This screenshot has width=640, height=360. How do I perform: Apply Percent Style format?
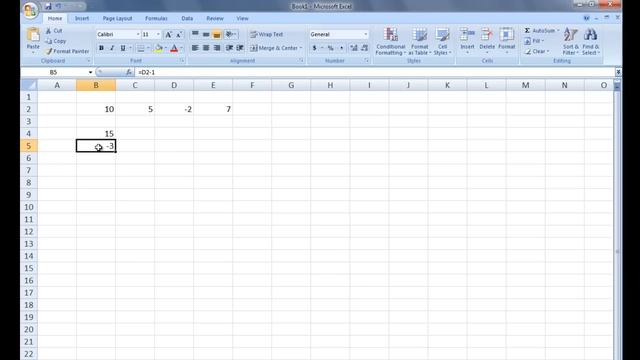[331, 48]
